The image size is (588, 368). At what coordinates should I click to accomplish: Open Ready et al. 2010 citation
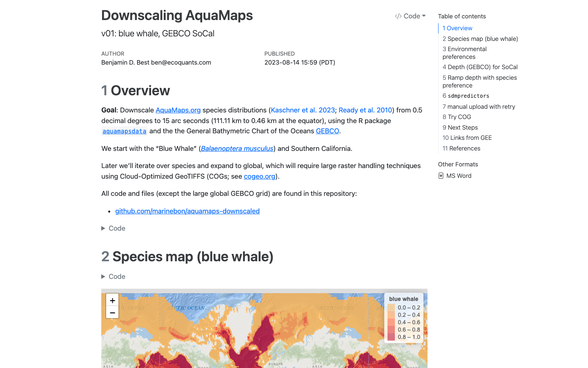pos(365,110)
